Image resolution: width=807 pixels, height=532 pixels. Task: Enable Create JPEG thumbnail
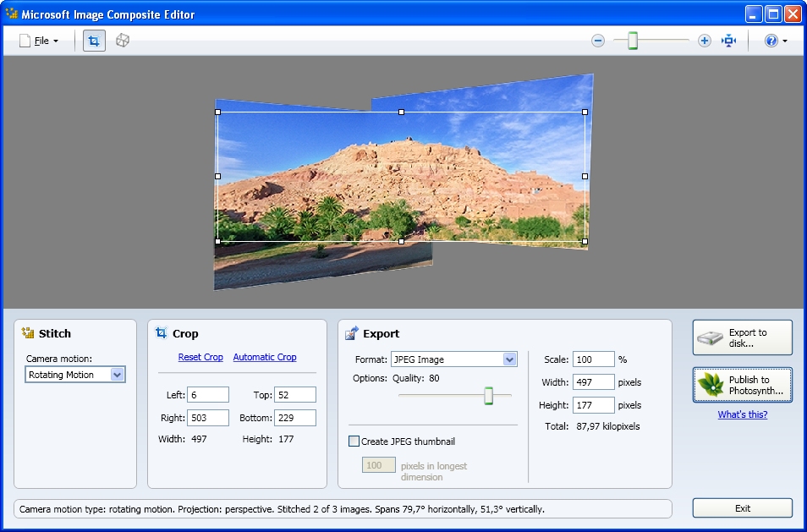coord(353,441)
